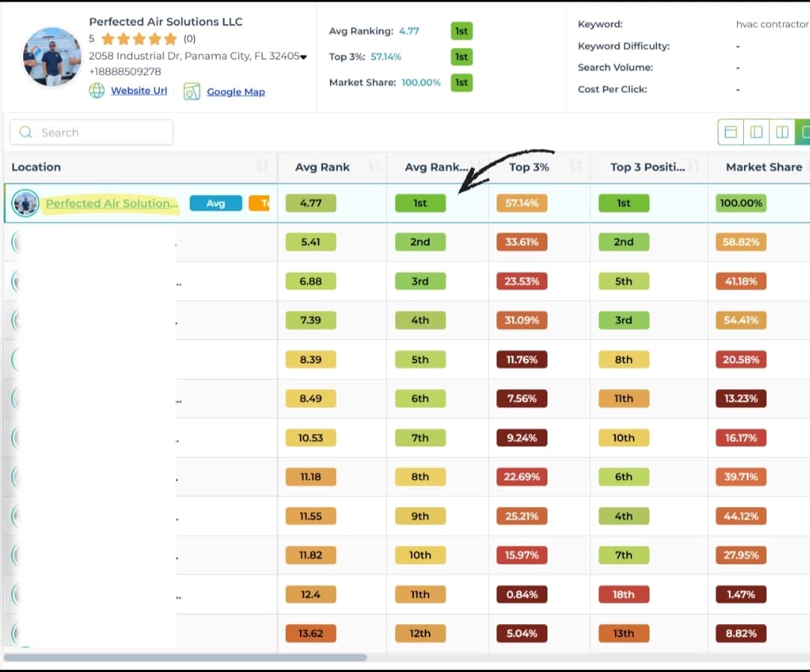
Task: Select the two-column comparison view icon
Action: tap(782, 131)
